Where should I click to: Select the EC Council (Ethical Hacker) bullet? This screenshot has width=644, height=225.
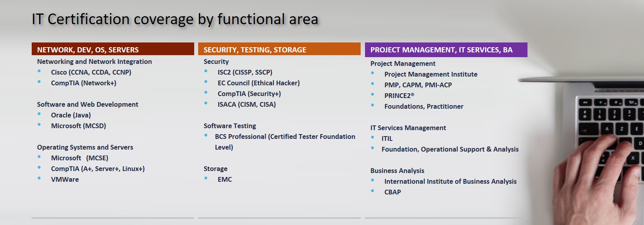(x=258, y=83)
